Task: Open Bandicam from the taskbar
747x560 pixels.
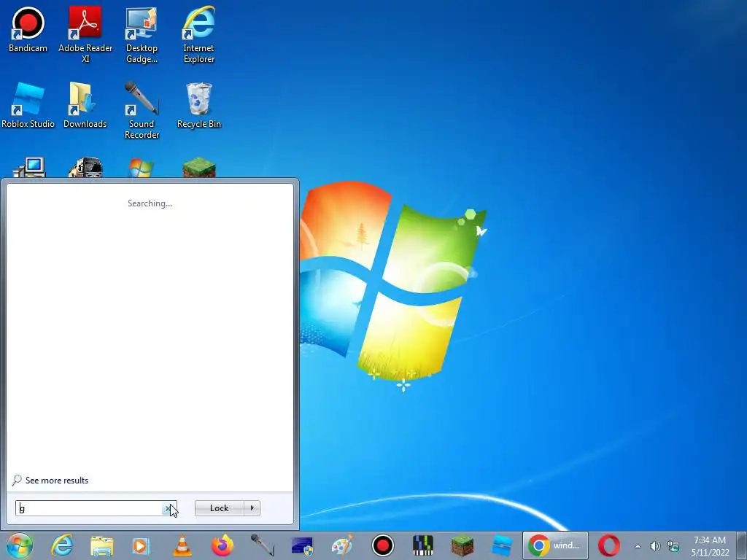Action: click(382, 545)
